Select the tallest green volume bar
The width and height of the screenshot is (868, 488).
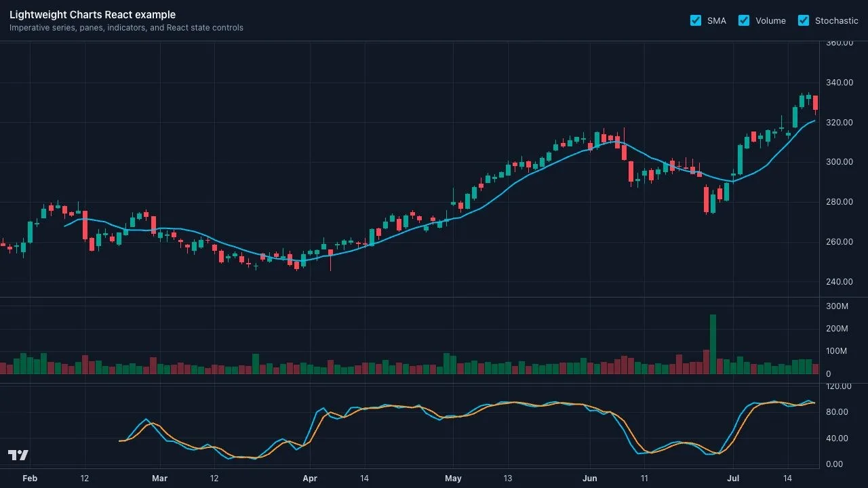tap(713, 344)
